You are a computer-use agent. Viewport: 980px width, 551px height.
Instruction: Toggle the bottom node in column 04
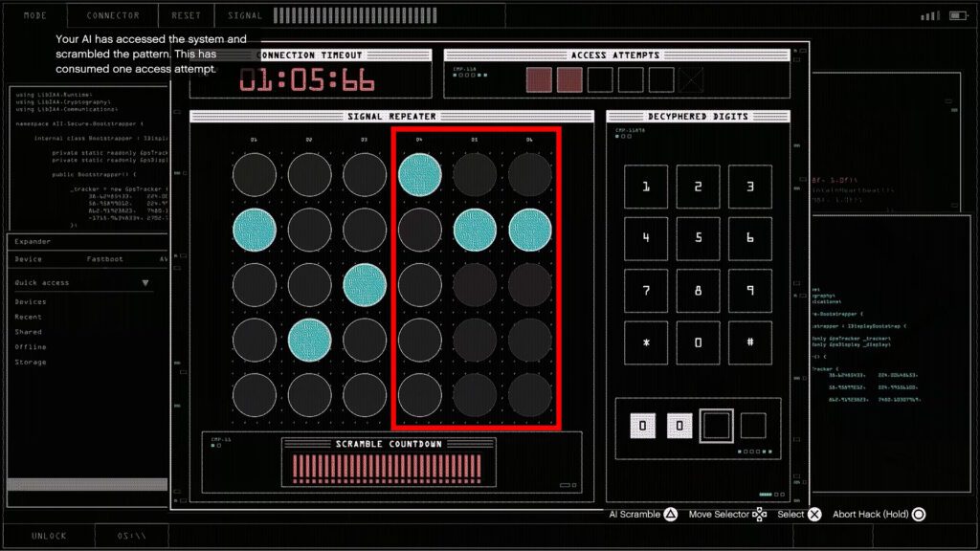click(x=419, y=395)
